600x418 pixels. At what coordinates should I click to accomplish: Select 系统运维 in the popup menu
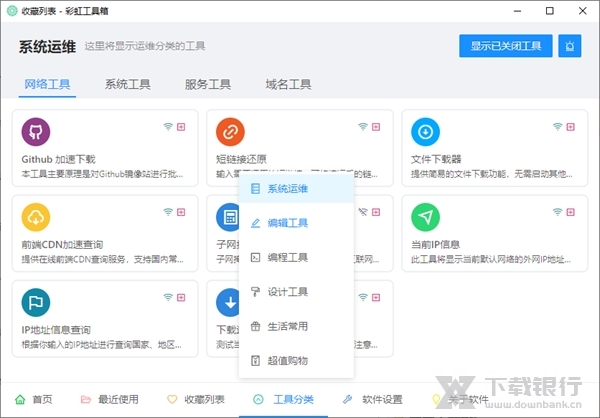pos(296,189)
